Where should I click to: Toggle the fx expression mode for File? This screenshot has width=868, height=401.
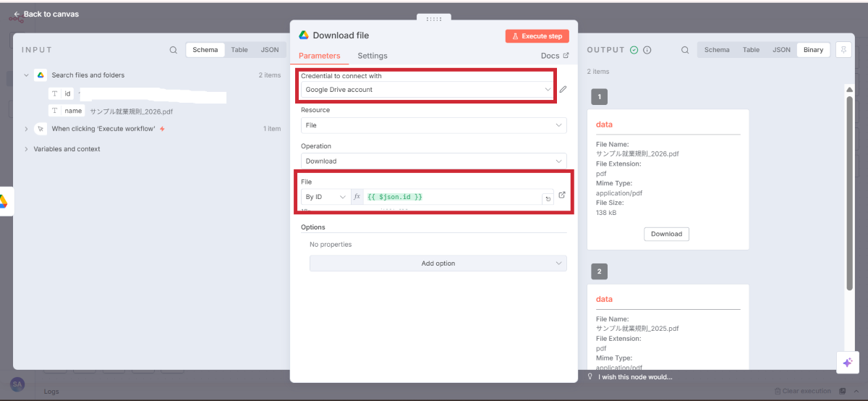(357, 197)
